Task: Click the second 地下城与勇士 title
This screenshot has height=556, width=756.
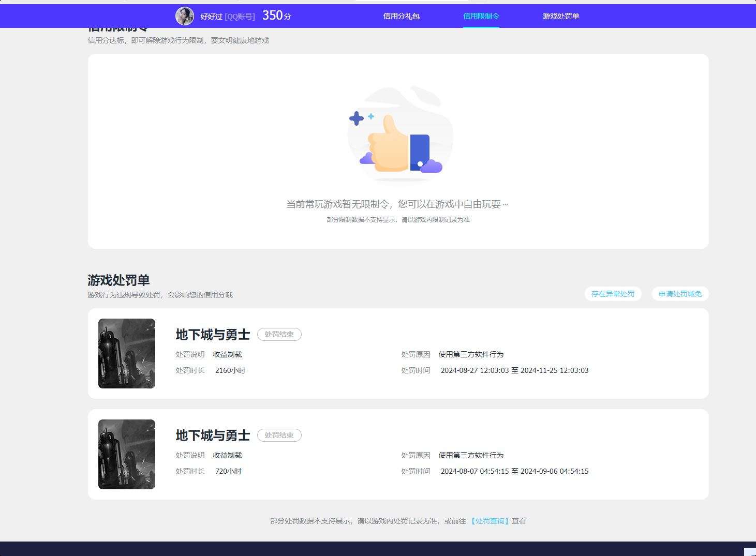Action: click(x=213, y=435)
